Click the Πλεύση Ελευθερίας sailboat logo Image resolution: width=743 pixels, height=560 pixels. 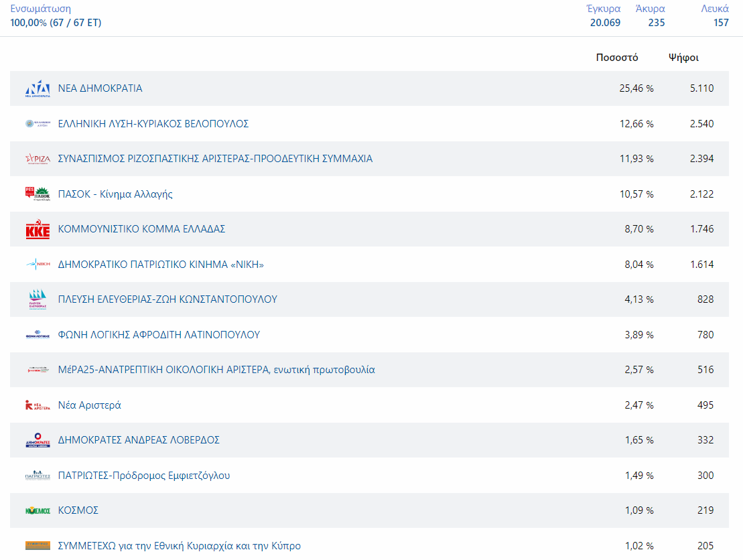point(38,299)
